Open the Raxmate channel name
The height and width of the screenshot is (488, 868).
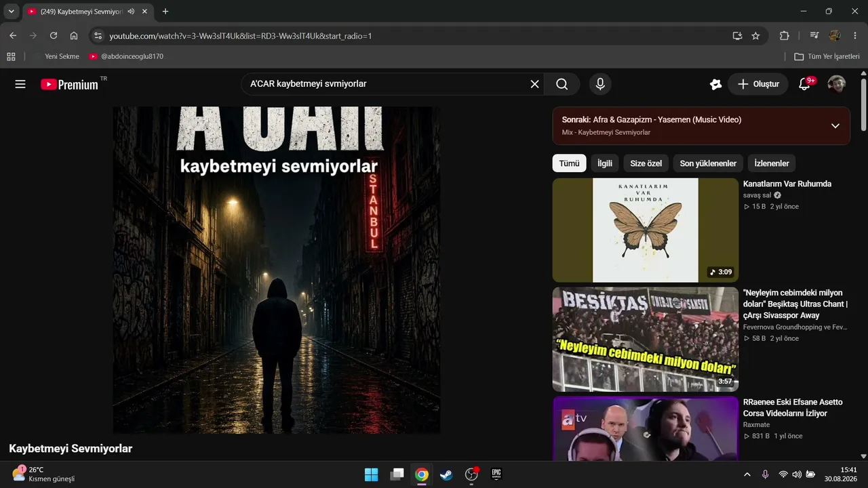pyautogui.click(x=757, y=424)
